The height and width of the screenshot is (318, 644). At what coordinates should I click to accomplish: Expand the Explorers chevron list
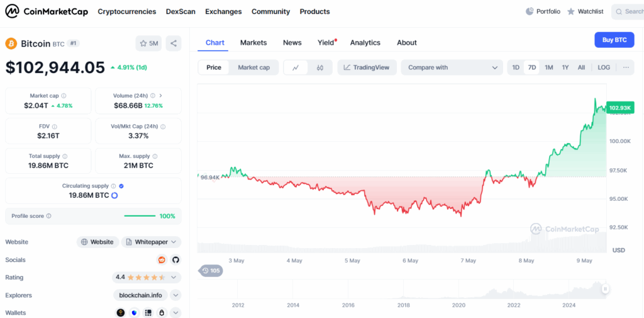[x=175, y=295]
